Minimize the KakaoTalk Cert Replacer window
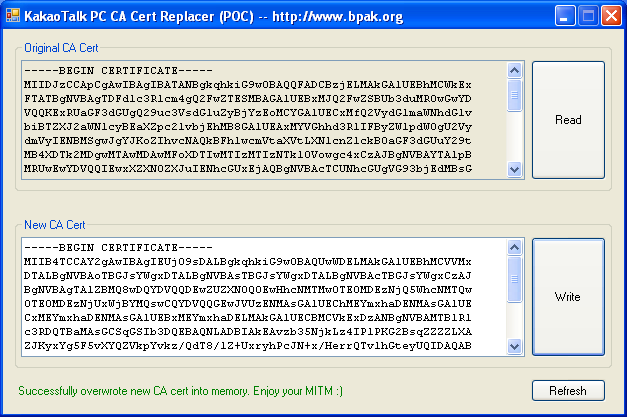 pos(565,15)
